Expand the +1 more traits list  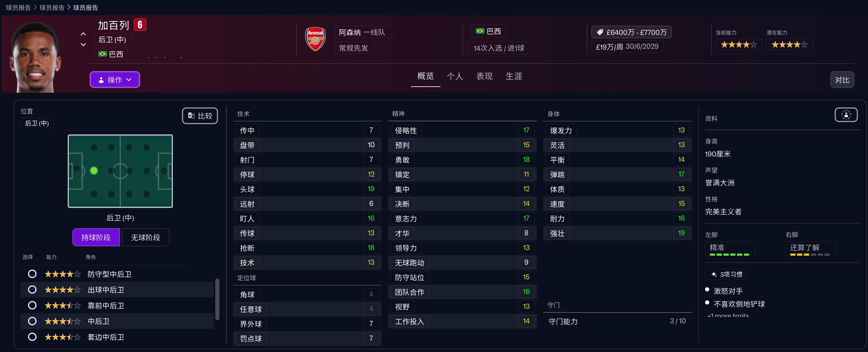728,315
